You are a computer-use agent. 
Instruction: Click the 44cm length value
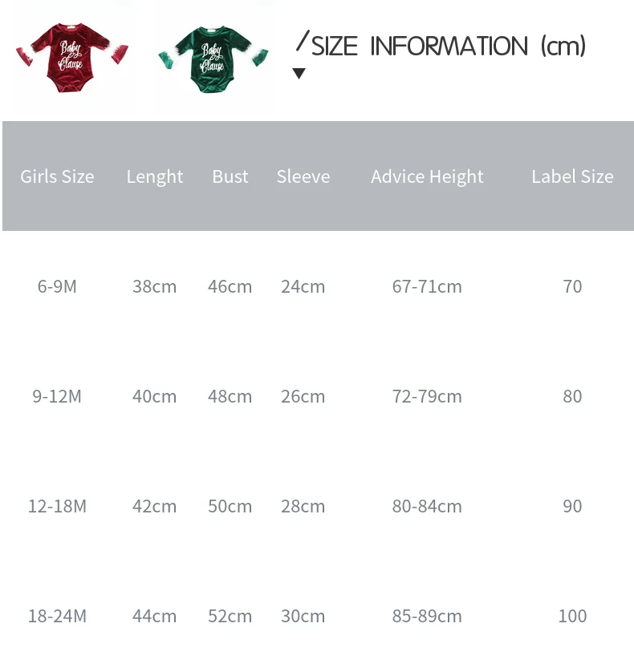click(x=154, y=616)
